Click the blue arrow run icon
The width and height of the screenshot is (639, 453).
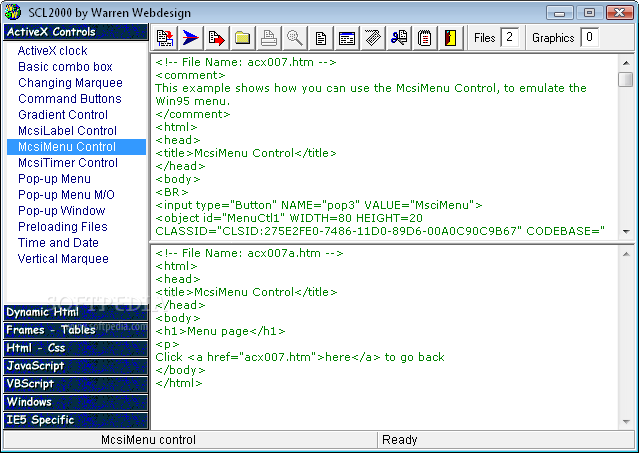[x=190, y=38]
